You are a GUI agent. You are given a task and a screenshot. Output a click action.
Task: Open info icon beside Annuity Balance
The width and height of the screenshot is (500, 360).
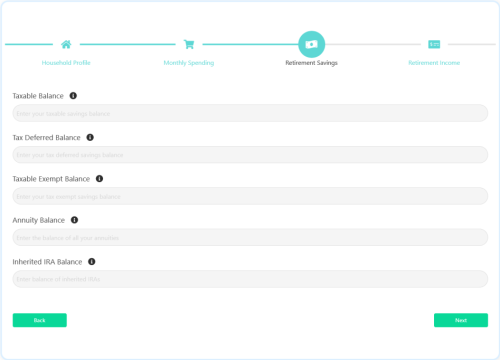click(74, 220)
